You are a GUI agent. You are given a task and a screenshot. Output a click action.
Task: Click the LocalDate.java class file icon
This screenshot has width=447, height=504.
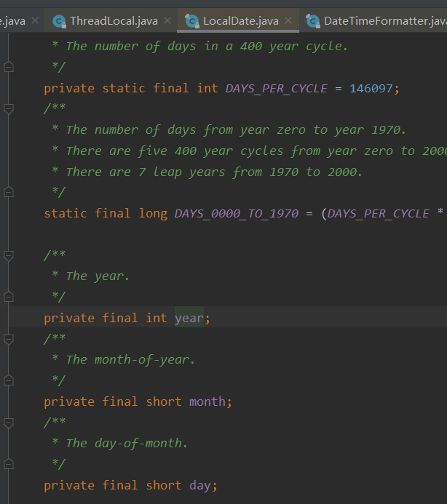pos(192,21)
